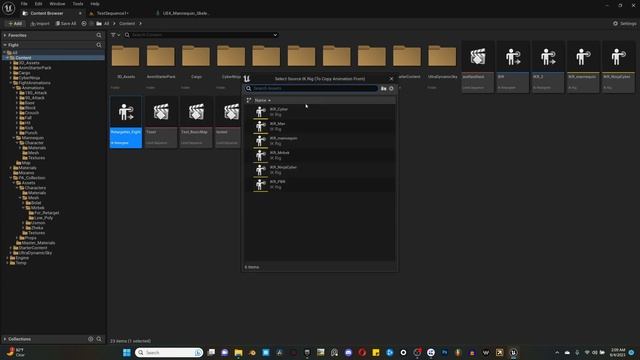This screenshot has height=360, width=640.
Task: Switch to the UE4_Mannequin_Skeleton tab
Action: (186, 13)
